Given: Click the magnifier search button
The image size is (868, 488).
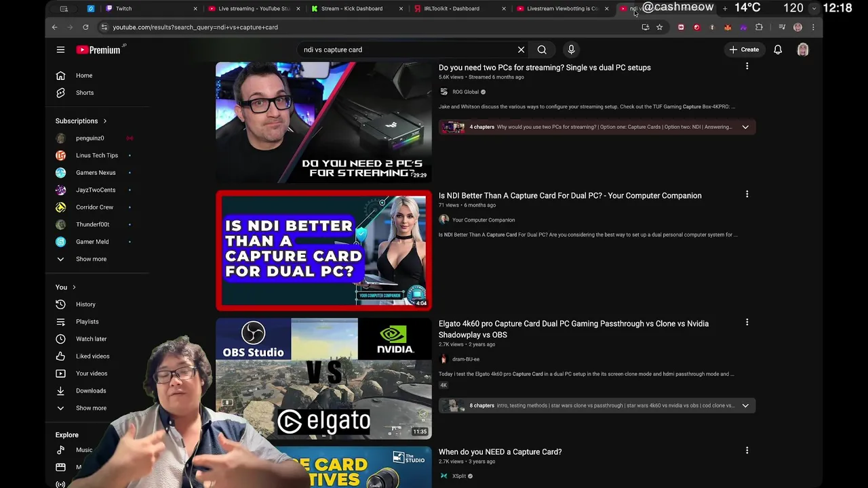Looking at the screenshot, I should point(542,49).
